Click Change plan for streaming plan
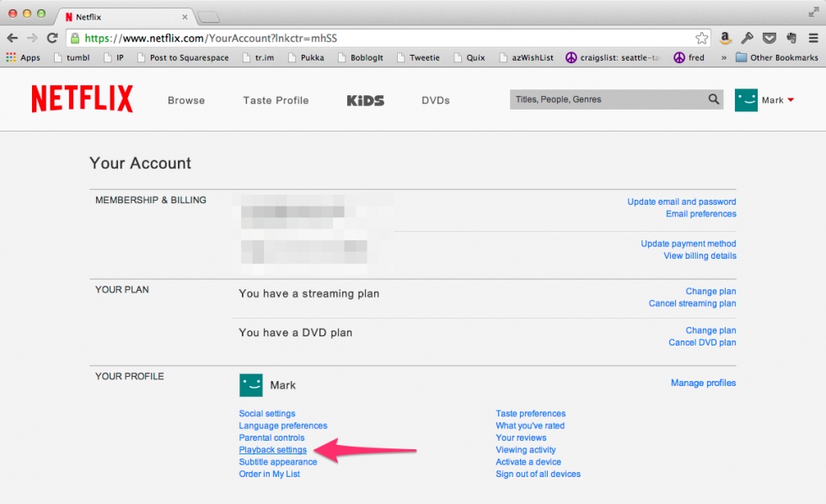Image resolution: width=826 pixels, height=504 pixels. (x=711, y=292)
